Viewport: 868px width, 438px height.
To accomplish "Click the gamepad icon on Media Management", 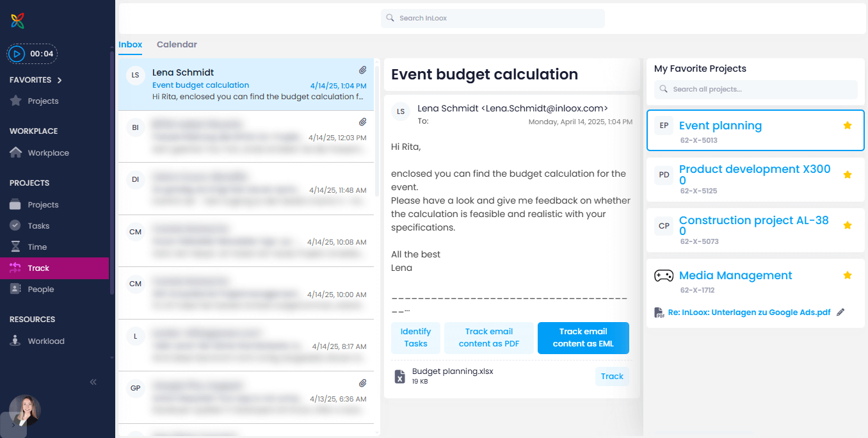I will click(664, 275).
